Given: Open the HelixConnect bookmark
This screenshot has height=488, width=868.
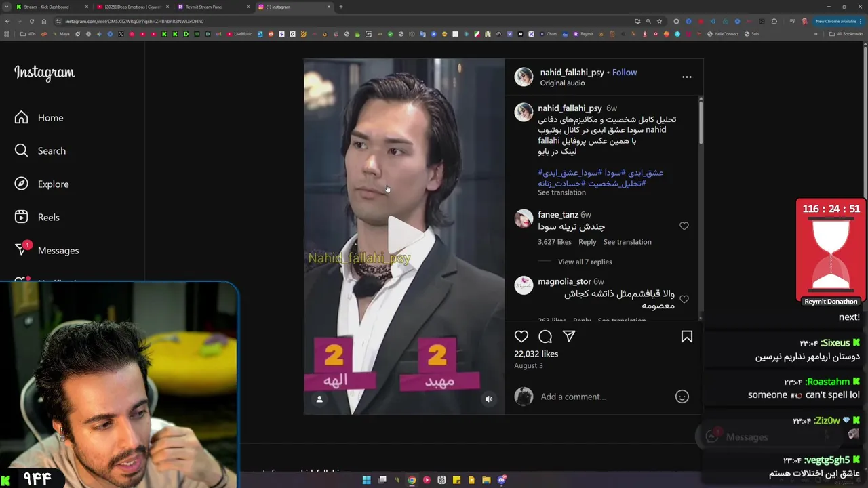Looking at the screenshot, I should 724,34.
